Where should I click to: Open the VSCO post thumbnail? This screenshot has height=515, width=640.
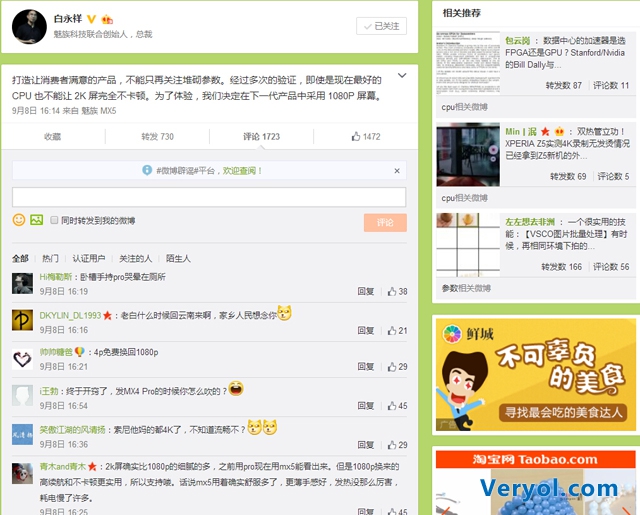click(x=468, y=245)
